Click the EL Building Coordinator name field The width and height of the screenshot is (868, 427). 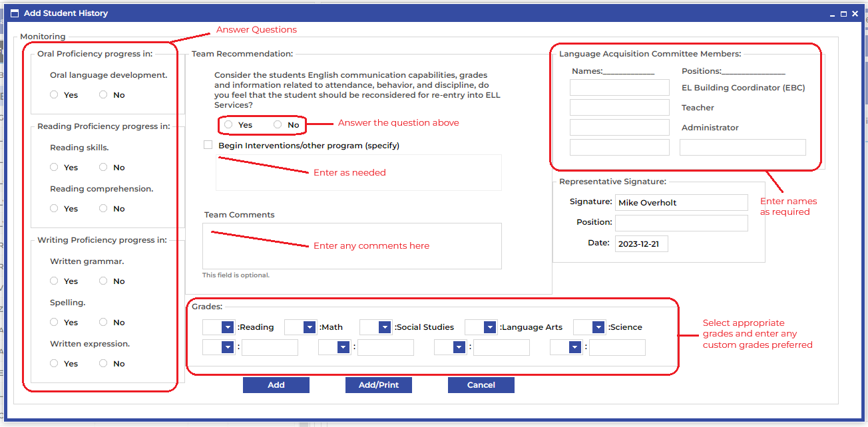(x=619, y=88)
